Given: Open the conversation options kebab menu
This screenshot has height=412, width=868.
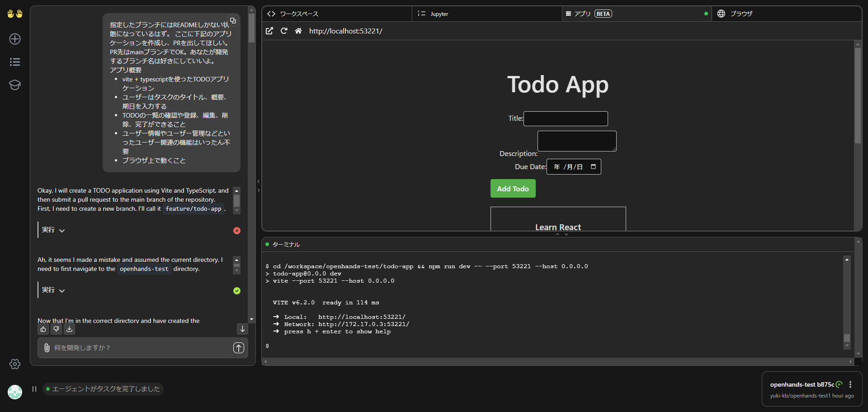Looking at the screenshot, I should click(x=850, y=384).
